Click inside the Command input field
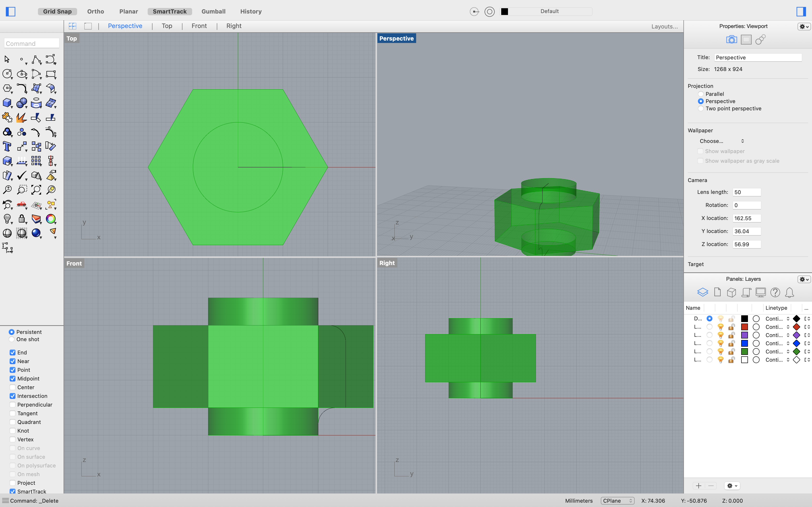 pyautogui.click(x=31, y=43)
